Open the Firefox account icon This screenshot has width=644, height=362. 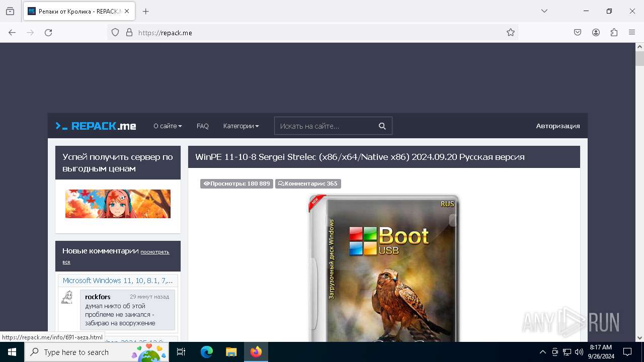pos(596,32)
